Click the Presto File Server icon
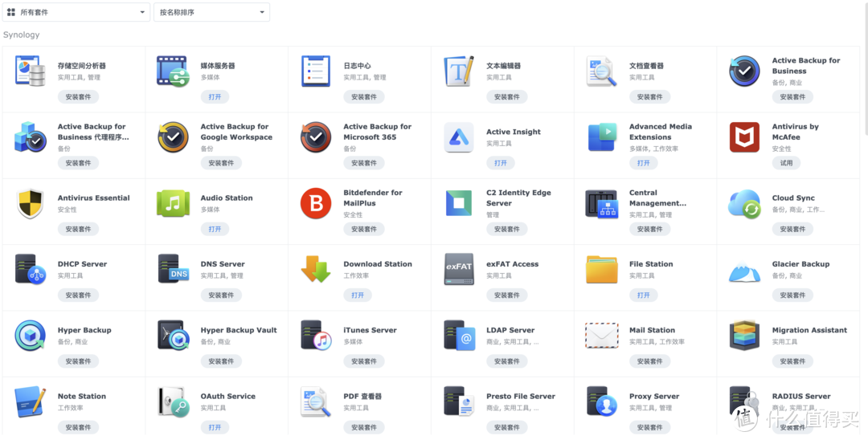This screenshot has width=868, height=440. pyautogui.click(x=459, y=401)
